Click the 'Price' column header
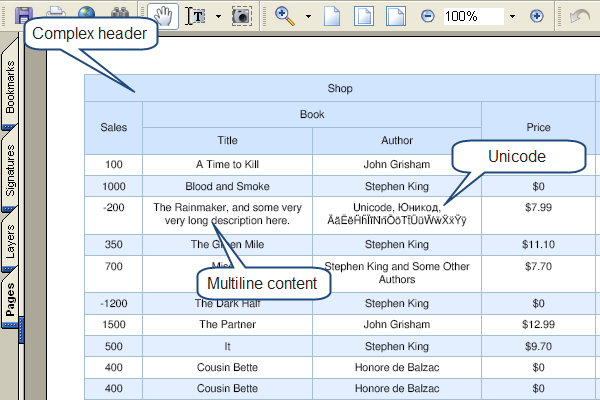 538,127
